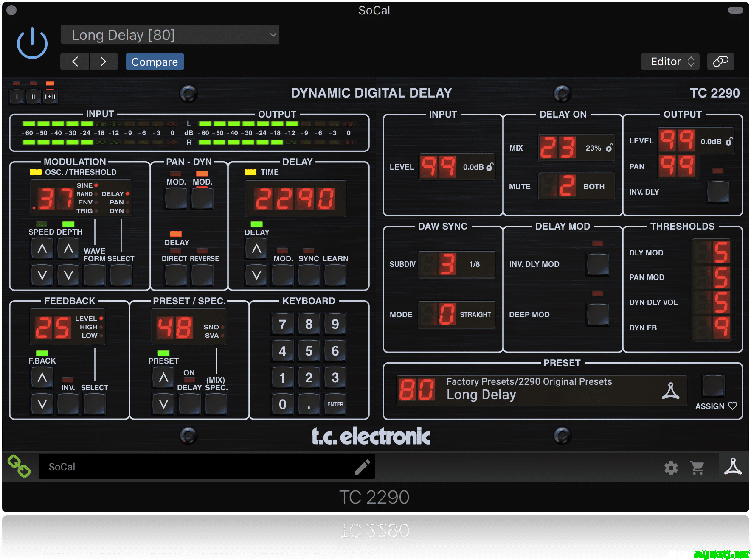Select the channel I button
Screen dimensions: 751x560
coord(17,97)
